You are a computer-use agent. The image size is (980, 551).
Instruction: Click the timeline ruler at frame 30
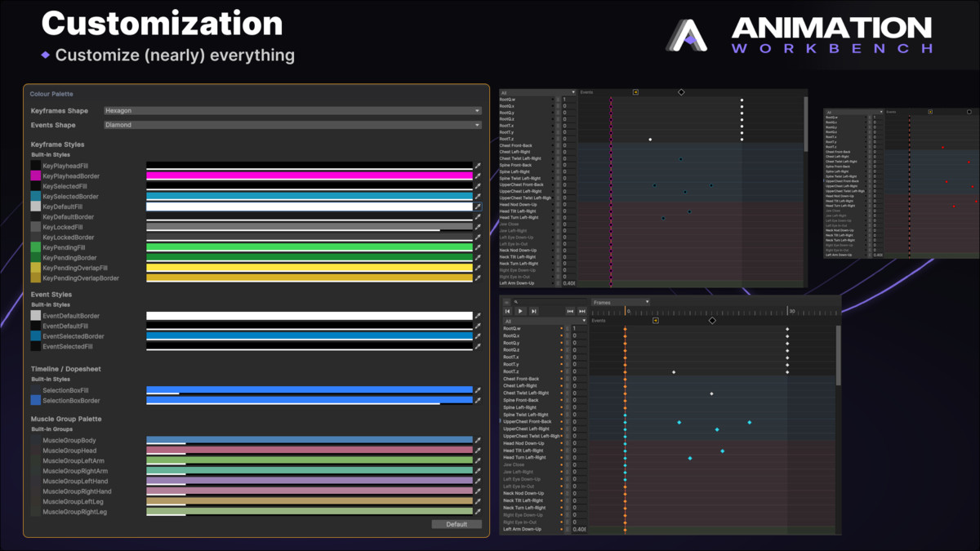[788, 311]
